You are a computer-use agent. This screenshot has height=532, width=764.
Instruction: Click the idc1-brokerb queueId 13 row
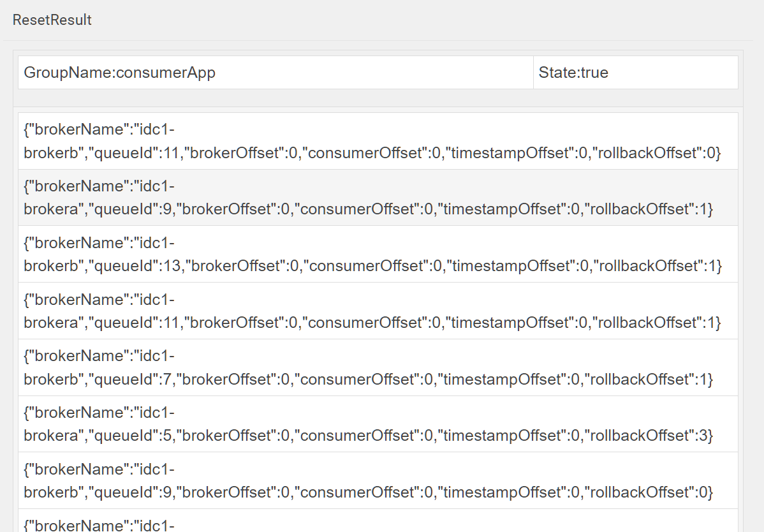[378, 255]
